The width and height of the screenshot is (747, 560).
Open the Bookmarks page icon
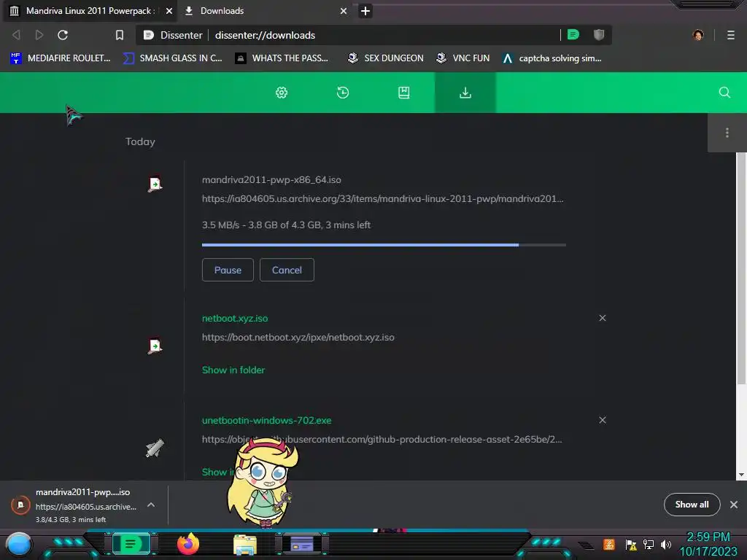[404, 93]
